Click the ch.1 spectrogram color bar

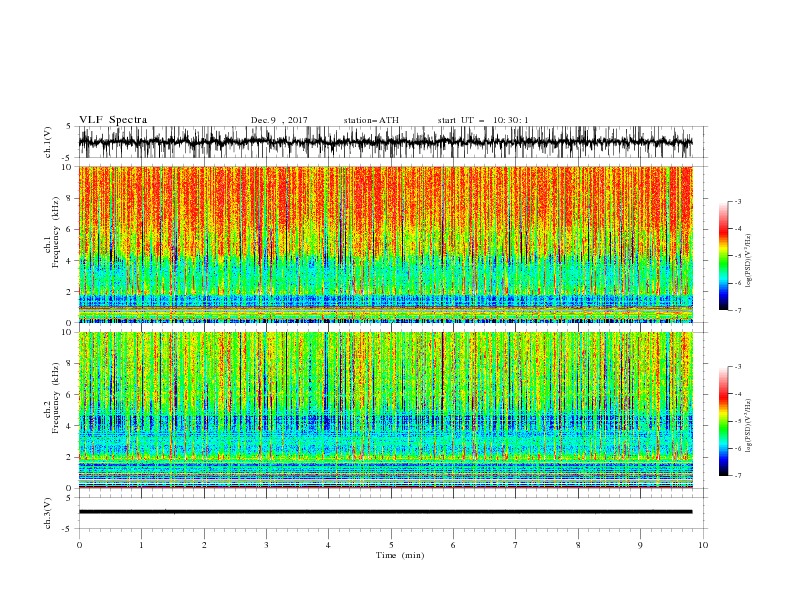pos(723,256)
